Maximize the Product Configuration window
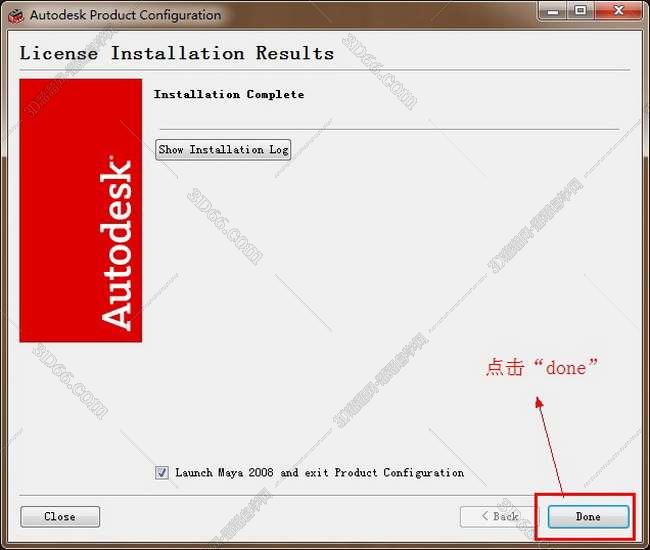 click(581, 11)
